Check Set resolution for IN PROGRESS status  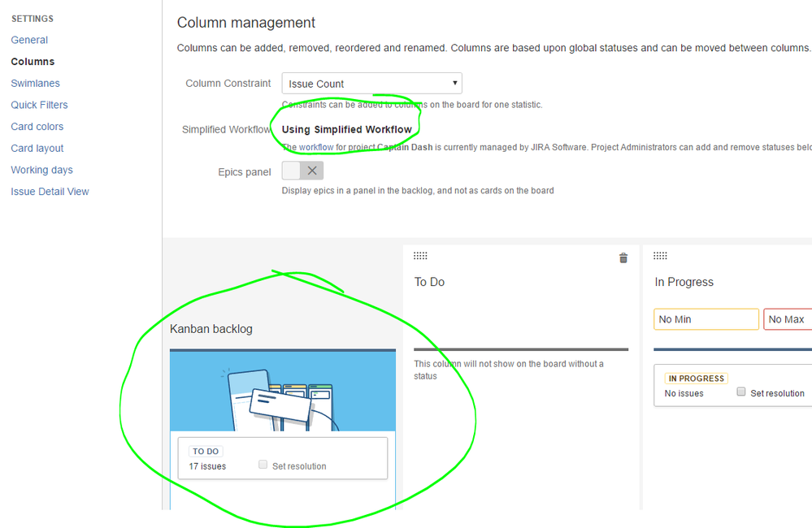(741, 392)
